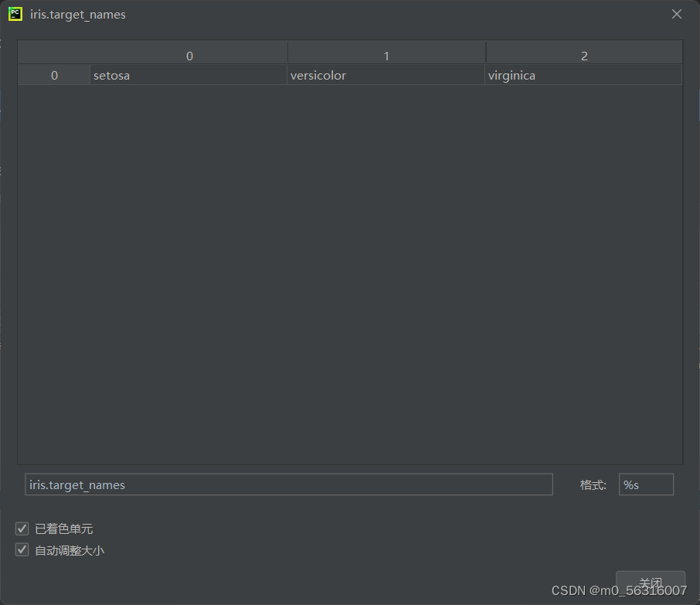Click column header "0" to select it
This screenshot has height=605, width=700.
pos(189,55)
